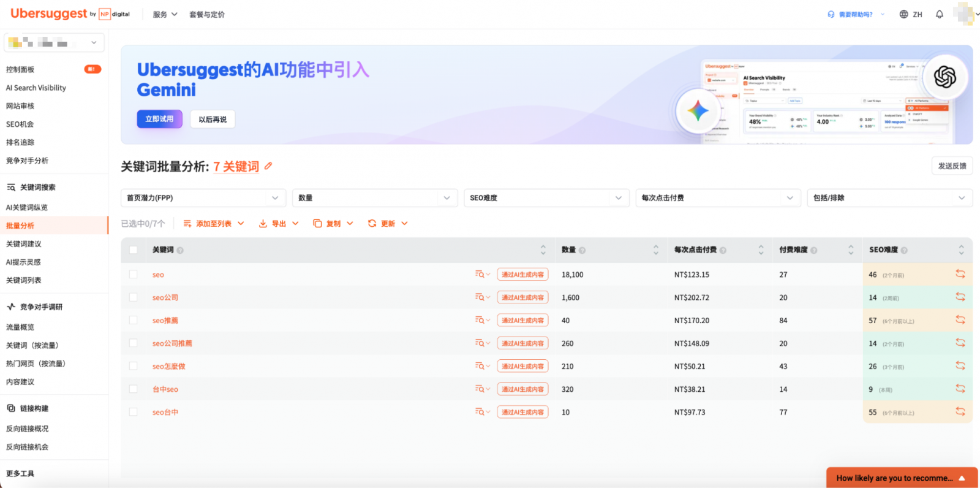This screenshot has height=488, width=980.
Task: Refresh SEO difficulty for the seo台中 row
Action: coord(960,411)
